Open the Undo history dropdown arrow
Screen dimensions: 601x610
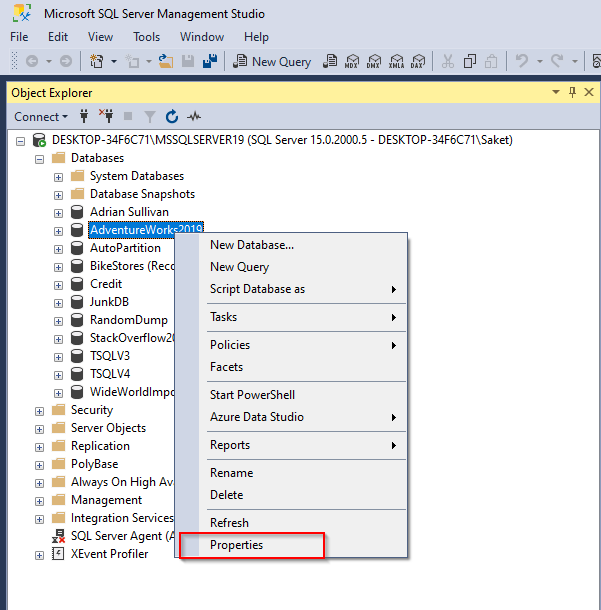pyautogui.click(x=540, y=61)
